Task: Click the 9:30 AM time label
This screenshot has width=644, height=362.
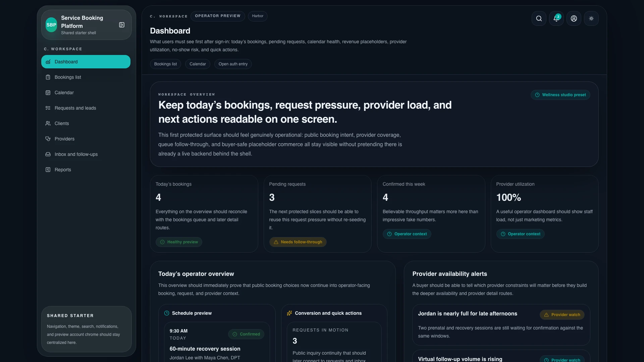Action: coord(178,331)
